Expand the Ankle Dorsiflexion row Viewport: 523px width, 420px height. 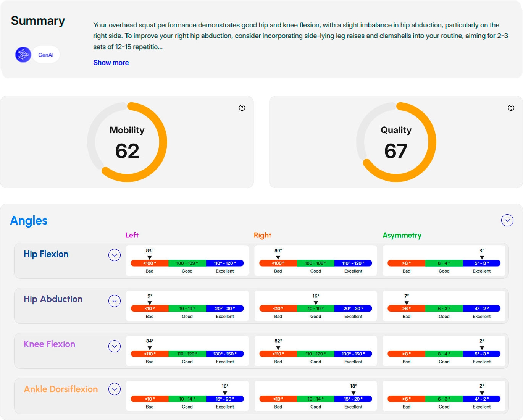pos(115,389)
